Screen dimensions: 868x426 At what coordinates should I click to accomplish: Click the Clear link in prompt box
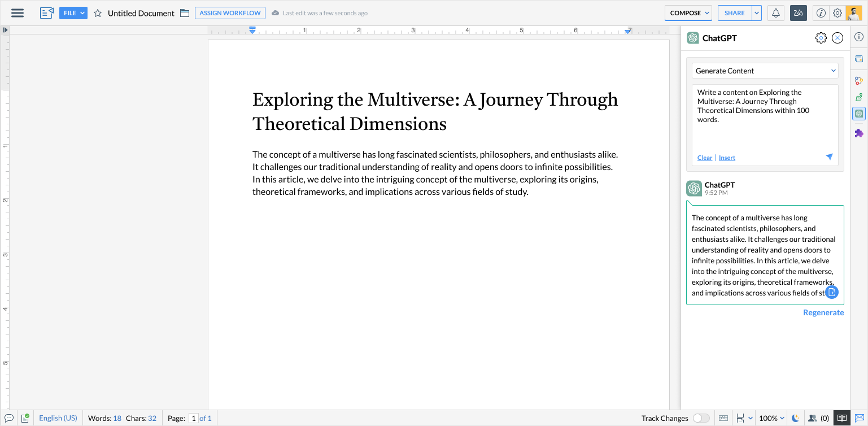coord(705,158)
